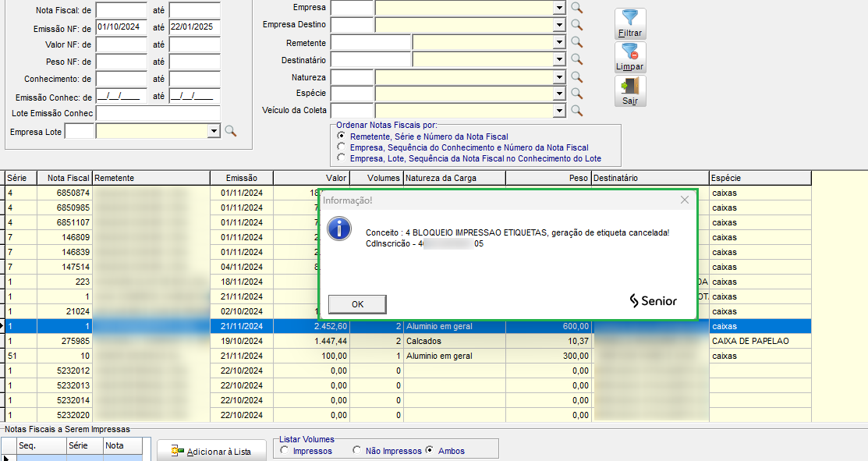Click the magnifier search icon beside Empresa
This screenshot has width=868, height=461.
(x=577, y=8)
